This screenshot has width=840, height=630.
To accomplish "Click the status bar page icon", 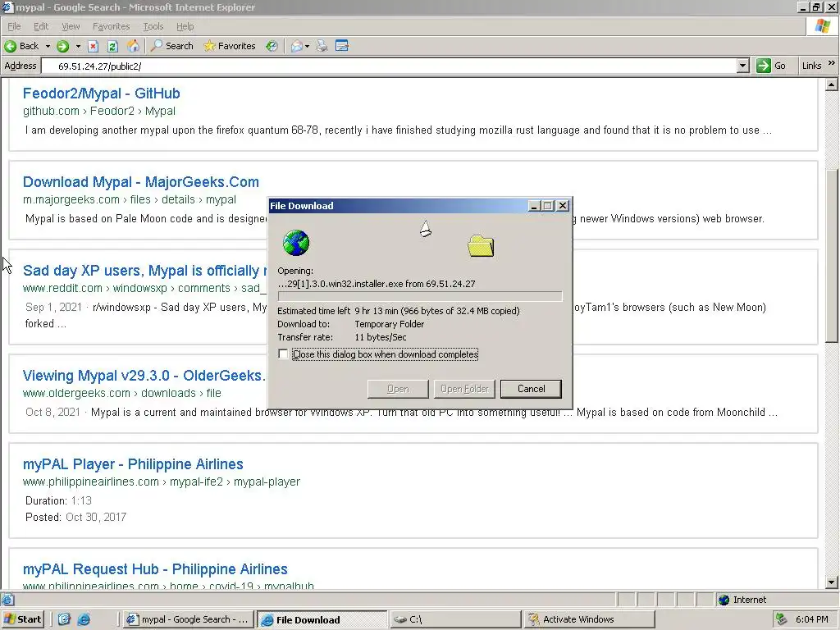I will pyautogui.click(x=7, y=600).
